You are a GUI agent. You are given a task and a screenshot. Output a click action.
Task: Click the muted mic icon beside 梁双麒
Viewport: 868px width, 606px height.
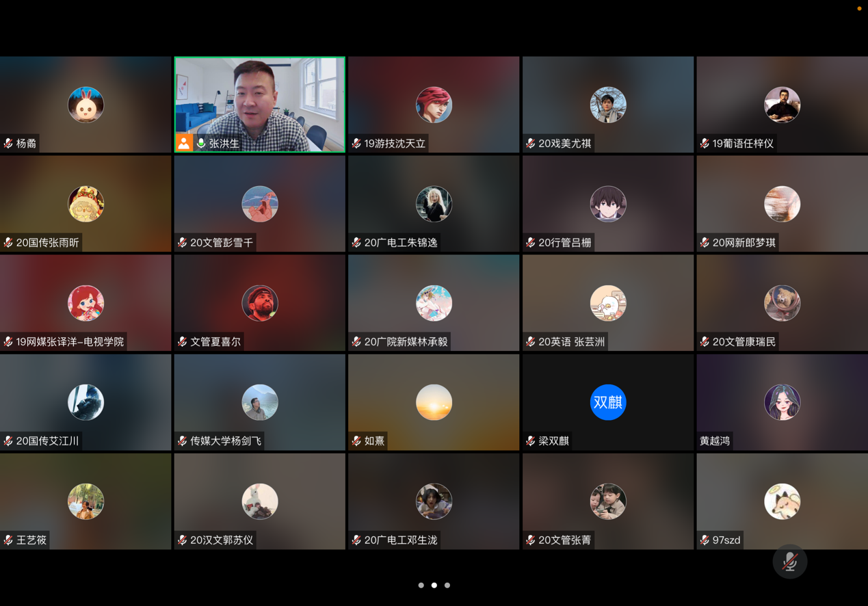click(x=531, y=441)
